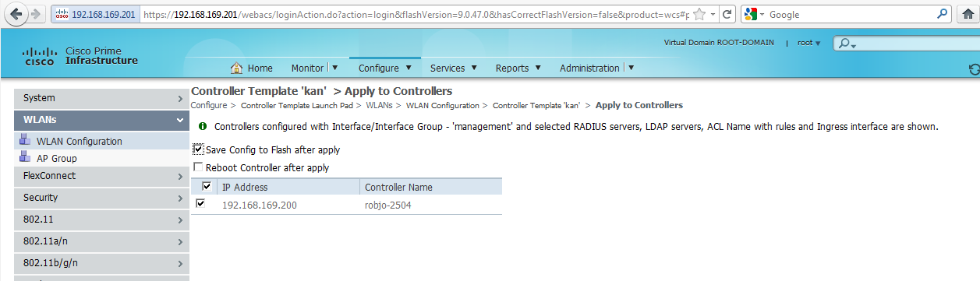
Task: Follow the Controller Template Launch Pad breadcrumb
Action: (296, 105)
